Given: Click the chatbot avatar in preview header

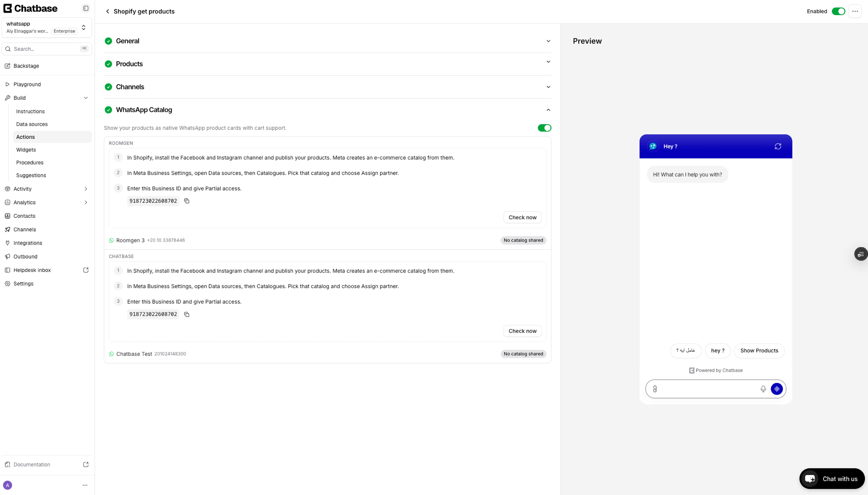Looking at the screenshot, I should click(653, 146).
